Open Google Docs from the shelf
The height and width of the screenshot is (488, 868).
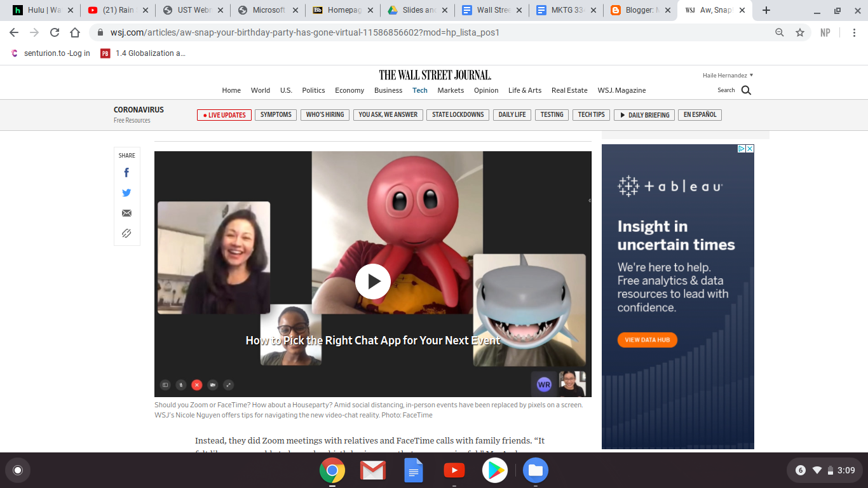point(414,471)
